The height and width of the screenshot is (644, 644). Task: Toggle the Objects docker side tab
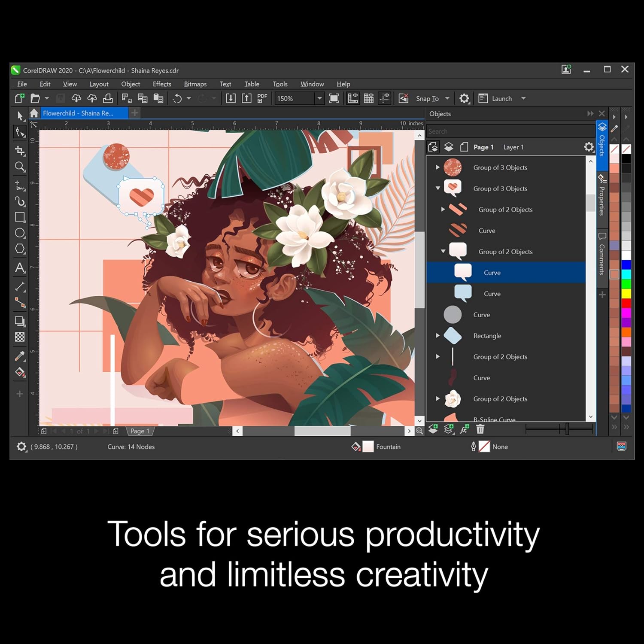[602, 140]
